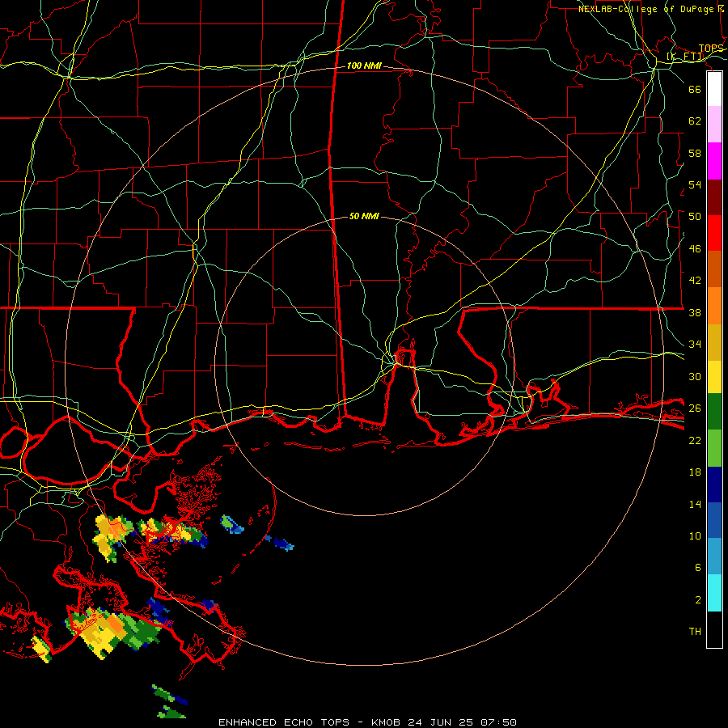
Task: Click the '10' legend scale value
Action: click(x=695, y=536)
